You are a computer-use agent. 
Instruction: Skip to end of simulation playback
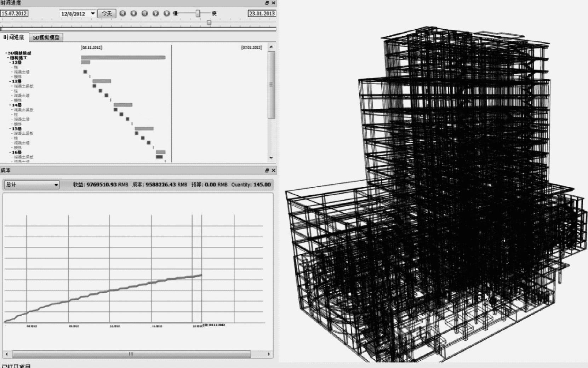click(x=167, y=13)
